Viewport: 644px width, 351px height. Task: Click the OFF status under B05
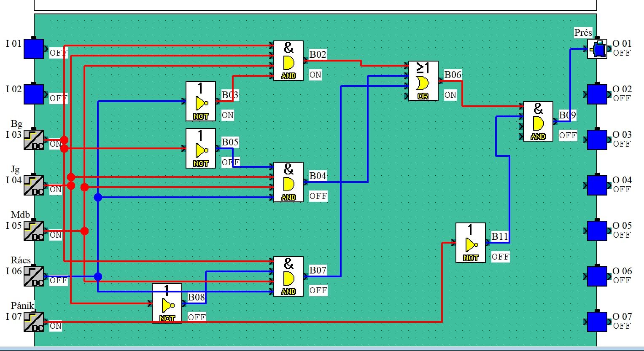point(231,162)
